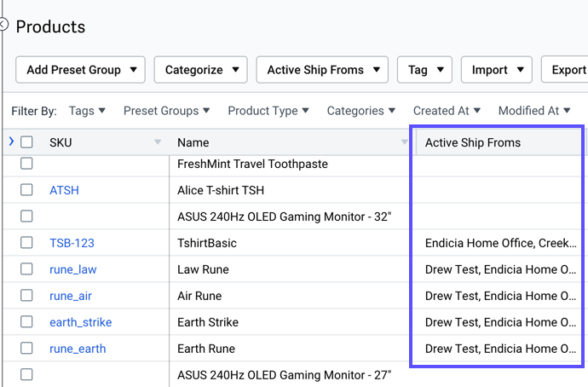
Task: Toggle the select-all checkbox in header
Action: (26, 142)
